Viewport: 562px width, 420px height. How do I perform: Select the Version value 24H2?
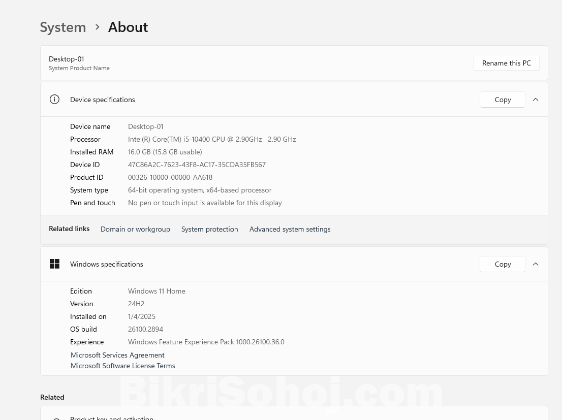click(136, 304)
